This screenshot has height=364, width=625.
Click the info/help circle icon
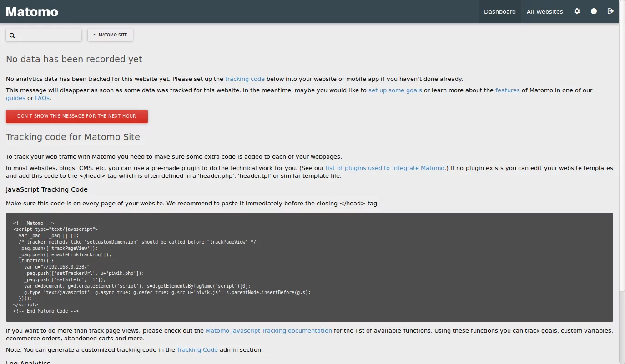coord(594,11)
